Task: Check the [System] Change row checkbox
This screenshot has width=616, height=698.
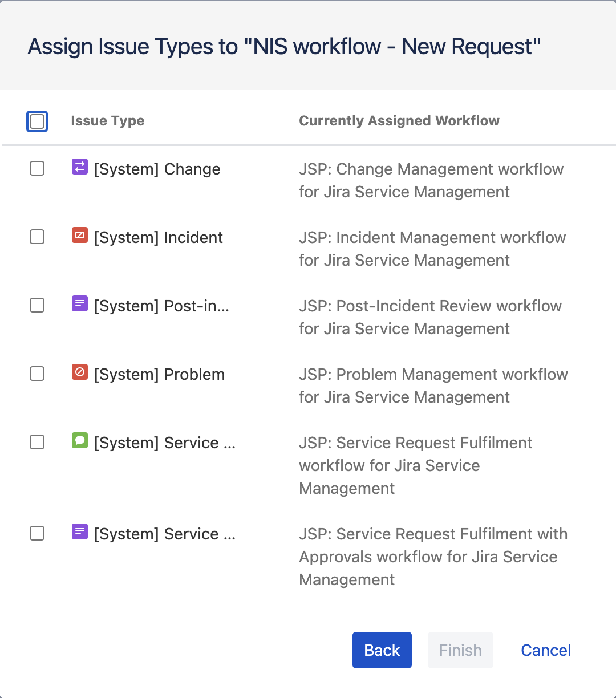Action: (37, 168)
